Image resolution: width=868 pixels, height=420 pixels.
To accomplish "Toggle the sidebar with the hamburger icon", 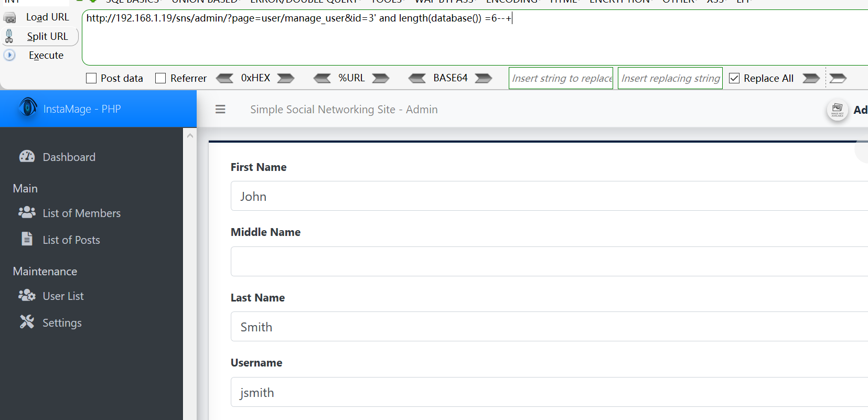I will coord(220,109).
